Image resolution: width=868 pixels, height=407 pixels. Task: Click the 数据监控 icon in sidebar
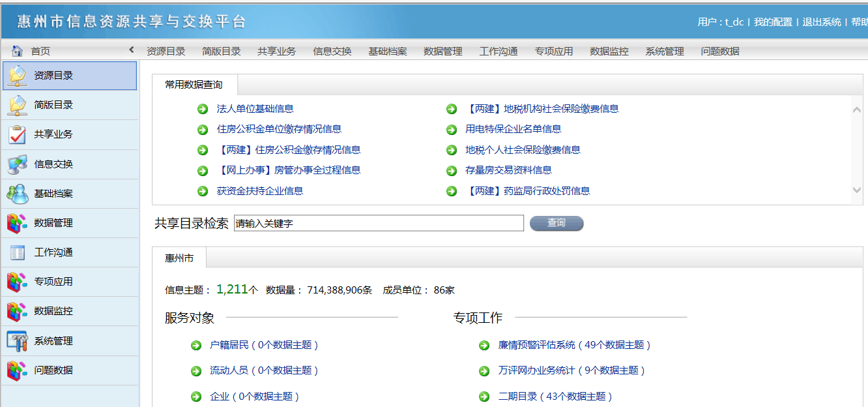point(17,311)
